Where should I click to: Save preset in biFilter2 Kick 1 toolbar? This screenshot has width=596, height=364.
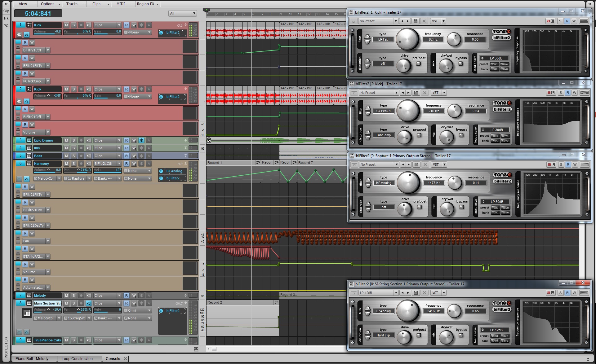tap(416, 21)
